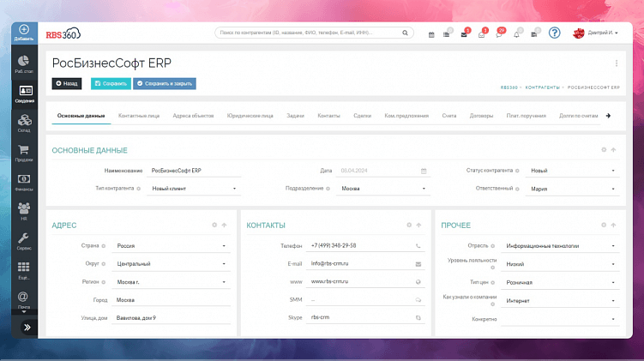This screenshot has height=361, width=644.
Task: Open the help question mark icon
Action: pos(555,33)
